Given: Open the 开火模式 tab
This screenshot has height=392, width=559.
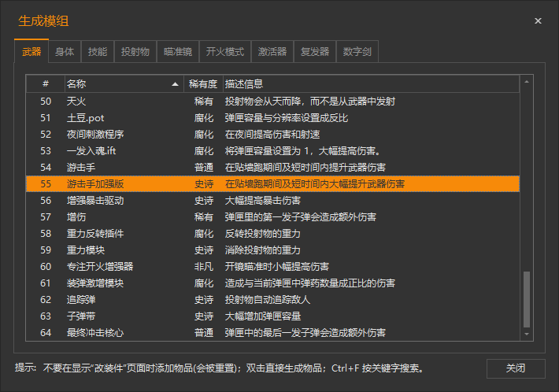Looking at the screenshot, I should [x=225, y=52].
